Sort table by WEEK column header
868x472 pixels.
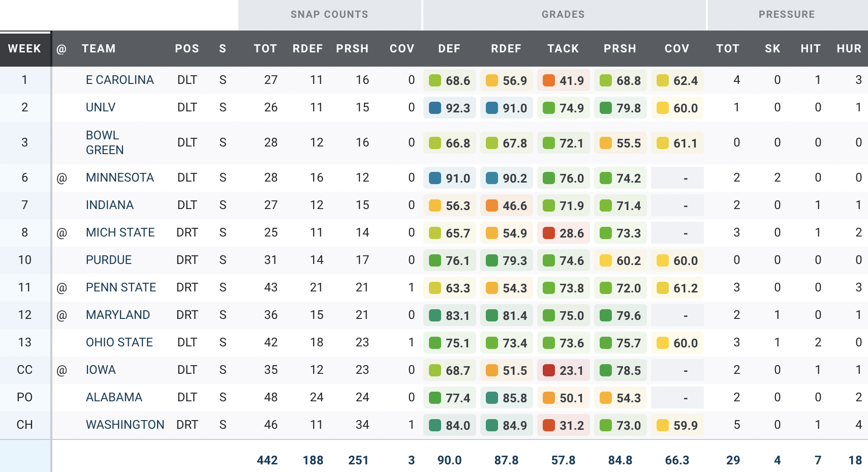[24, 49]
